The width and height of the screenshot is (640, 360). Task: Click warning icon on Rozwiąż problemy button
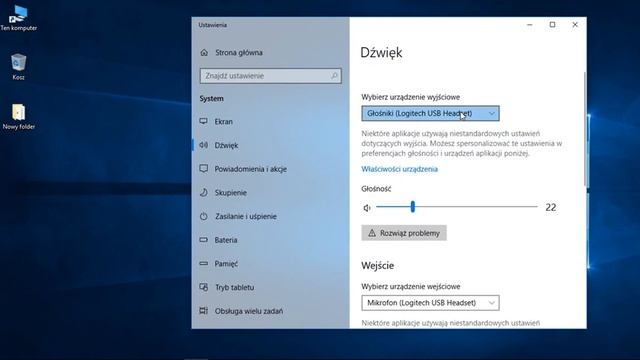[x=371, y=233]
